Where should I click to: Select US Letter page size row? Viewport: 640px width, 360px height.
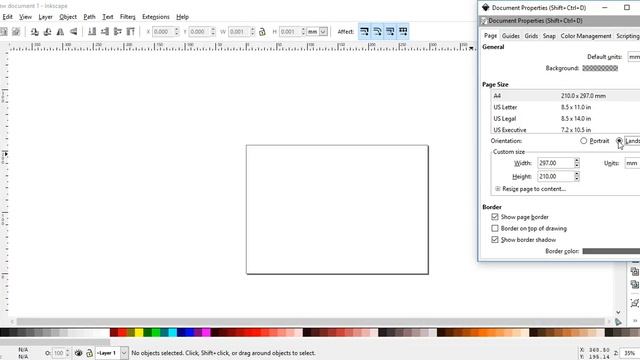tap(565, 107)
